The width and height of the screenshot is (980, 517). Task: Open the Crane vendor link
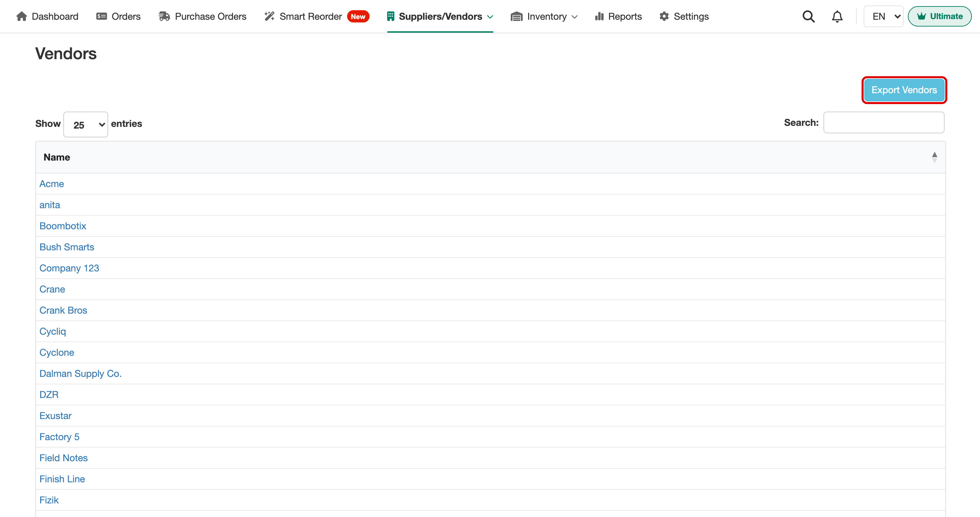click(x=52, y=289)
